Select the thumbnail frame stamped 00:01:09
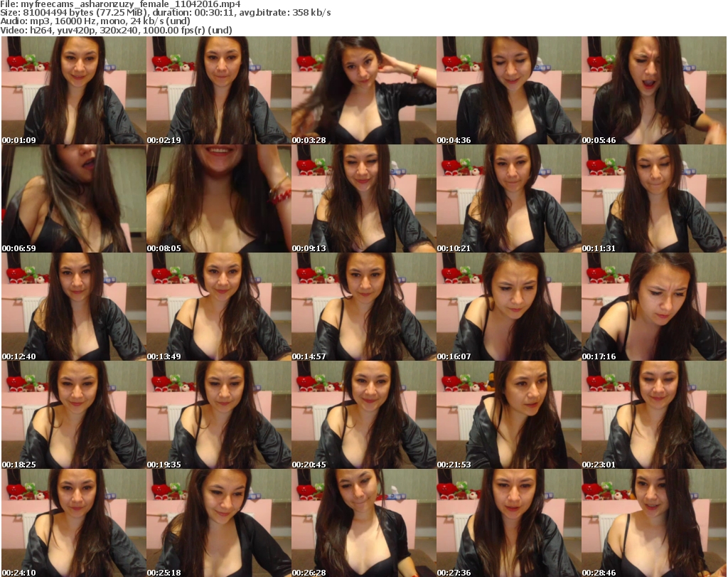Image resolution: width=728 pixels, height=577 pixels. click(x=74, y=90)
